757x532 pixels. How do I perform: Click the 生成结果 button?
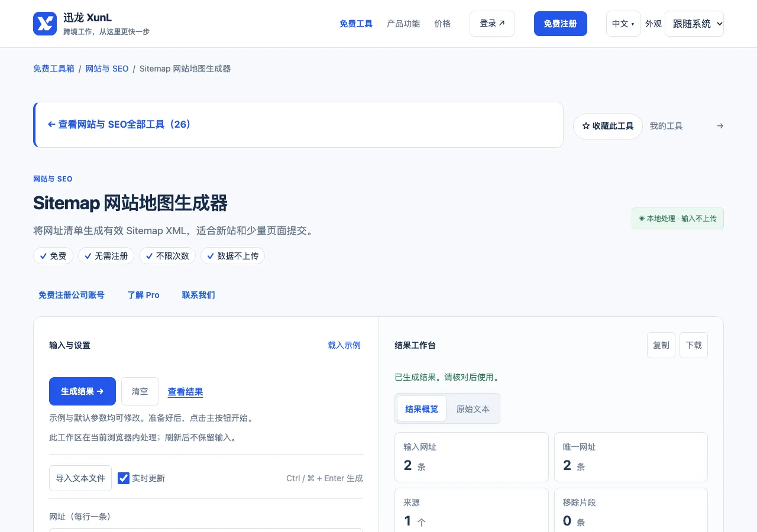pyautogui.click(x=82, y=391)
